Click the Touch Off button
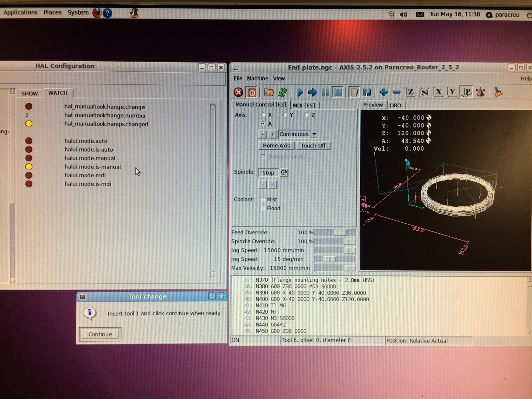Image resolution: width=532 pixels, height=399 pixels. click(x=313, y=146)
